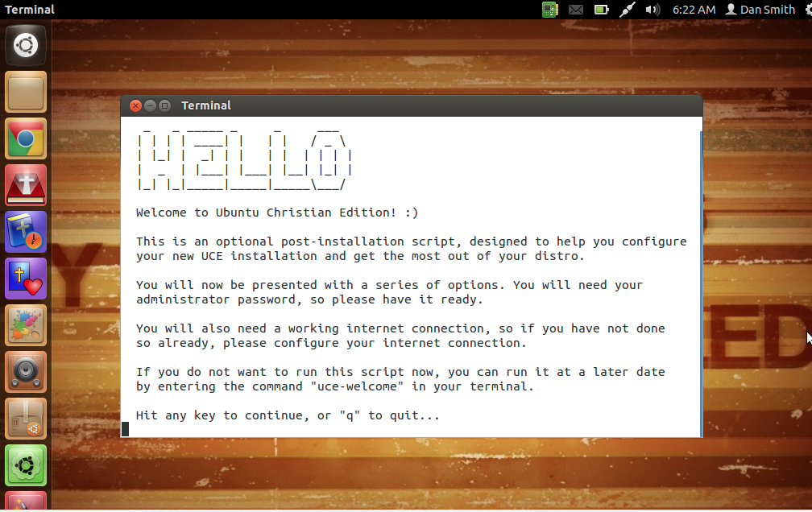
Task: Launch the green Ubuntu gear application
Action: coord(26,465)
